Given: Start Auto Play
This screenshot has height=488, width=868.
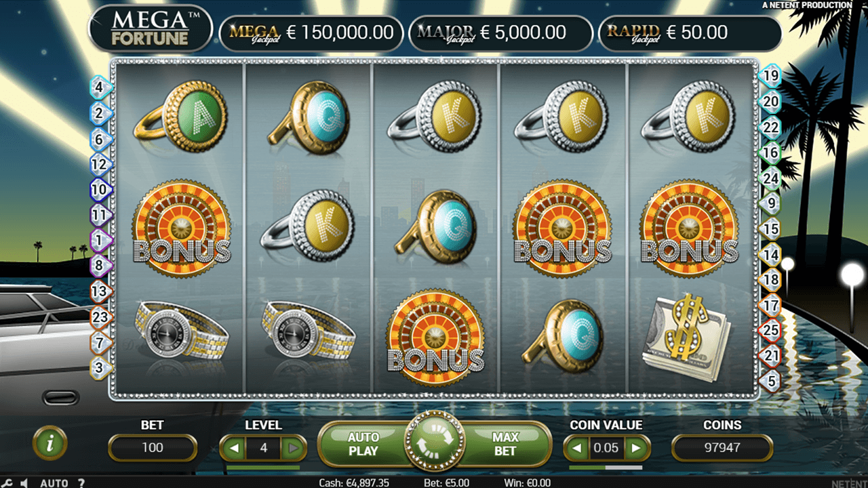Looking at the screenshot, I should click(363, 444).
